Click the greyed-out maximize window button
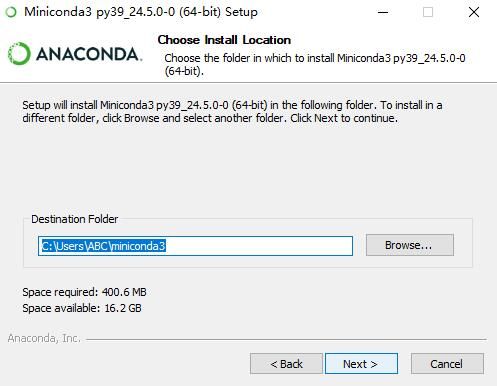 tap(428, 12)
